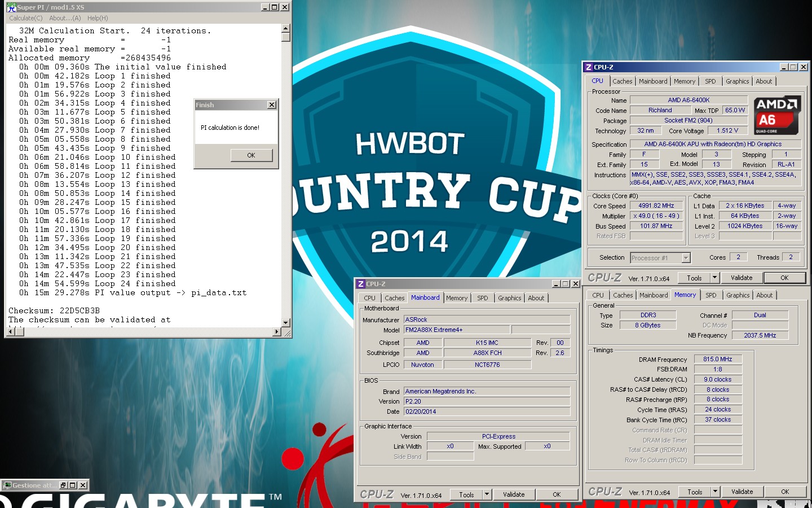
Task: Expand Tools dropdown arrow in Mainboard window
Action: pos(487,494)
